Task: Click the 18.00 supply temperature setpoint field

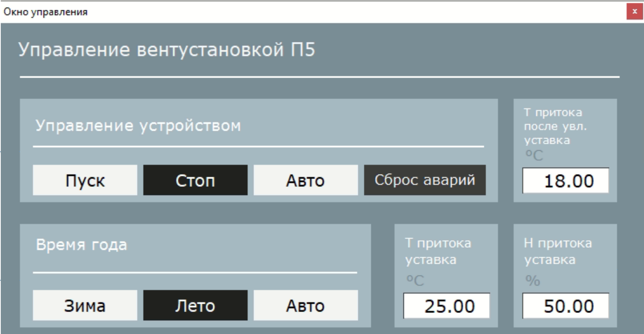Action: point(566,181)
